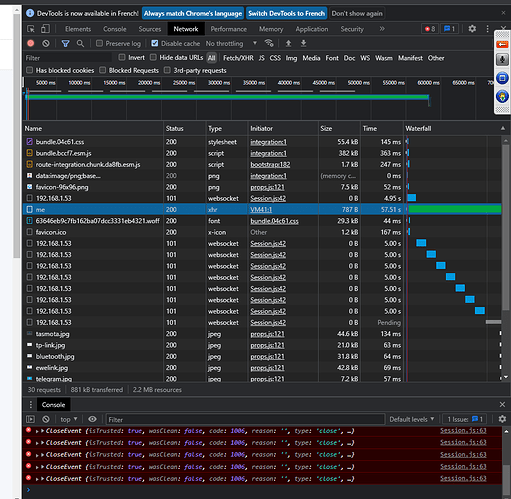Select the bundle.04c61.css request row
This screenshot has width=511, height=499.
coord(262,142)
